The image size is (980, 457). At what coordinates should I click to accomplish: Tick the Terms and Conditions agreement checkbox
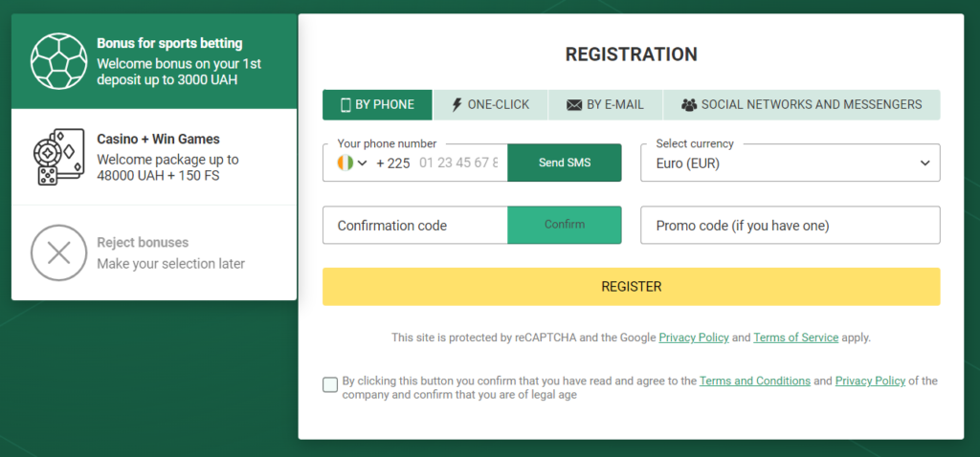coord(330,384)
